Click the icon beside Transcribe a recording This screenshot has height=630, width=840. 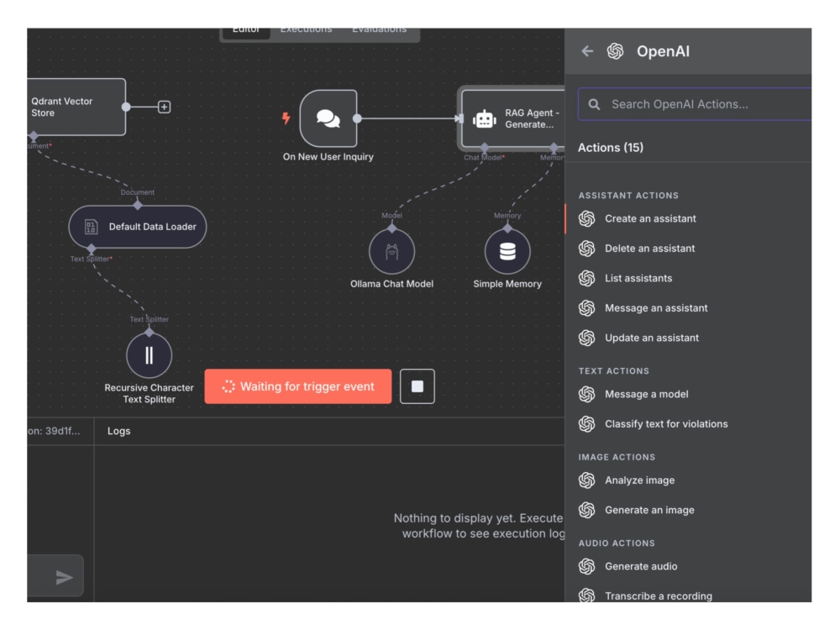click(586, 596)
